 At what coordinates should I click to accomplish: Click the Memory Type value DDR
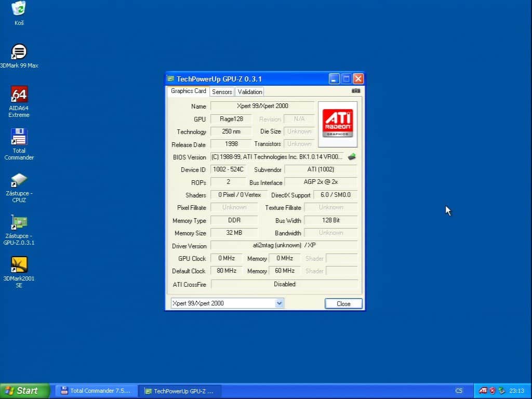[x=234, y=220]
